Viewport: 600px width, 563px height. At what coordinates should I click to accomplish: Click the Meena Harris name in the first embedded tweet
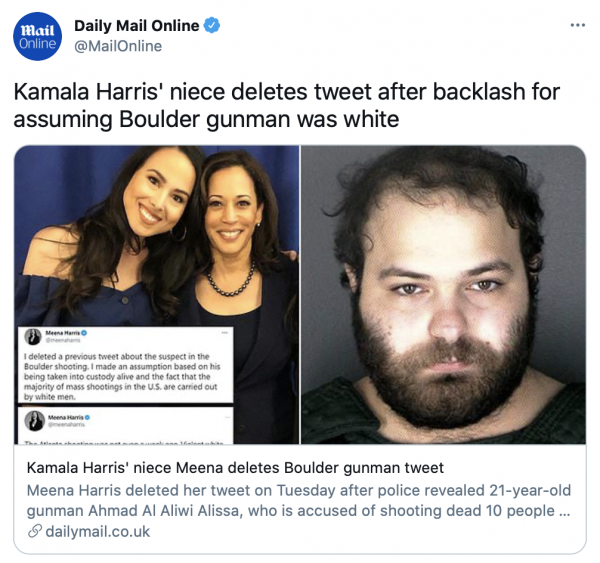[63, 333]
